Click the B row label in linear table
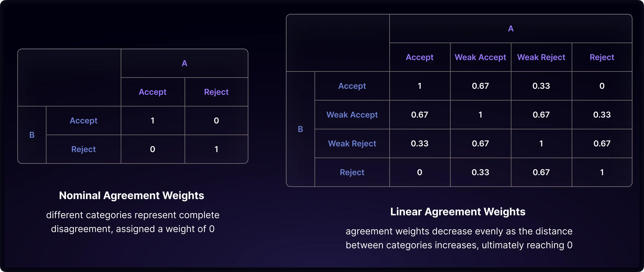The height and width of the screenshot is (272, 644). point(301,129)
